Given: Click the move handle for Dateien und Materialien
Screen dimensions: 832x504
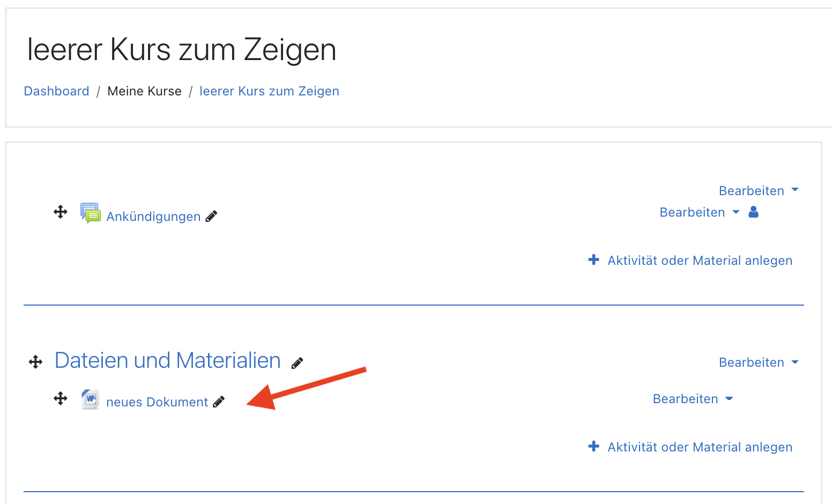Looking at the screenshot, I should coord(35,362).
